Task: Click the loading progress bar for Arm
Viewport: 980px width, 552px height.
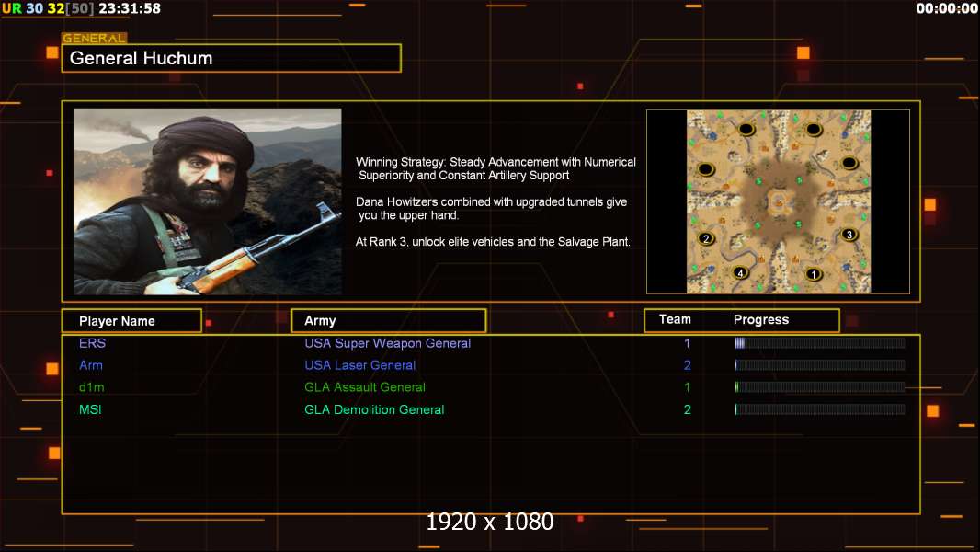Action: click(820, 365)
